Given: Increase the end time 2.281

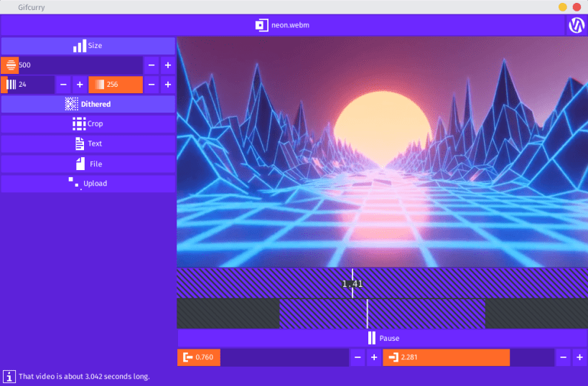Looking at the screenshot, I should click(x=580, y=357).
